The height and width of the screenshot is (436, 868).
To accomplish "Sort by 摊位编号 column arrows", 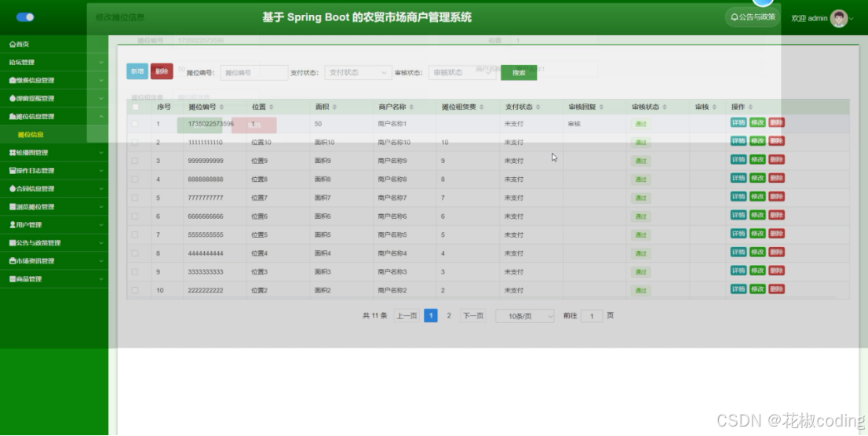I will (222, 107).
